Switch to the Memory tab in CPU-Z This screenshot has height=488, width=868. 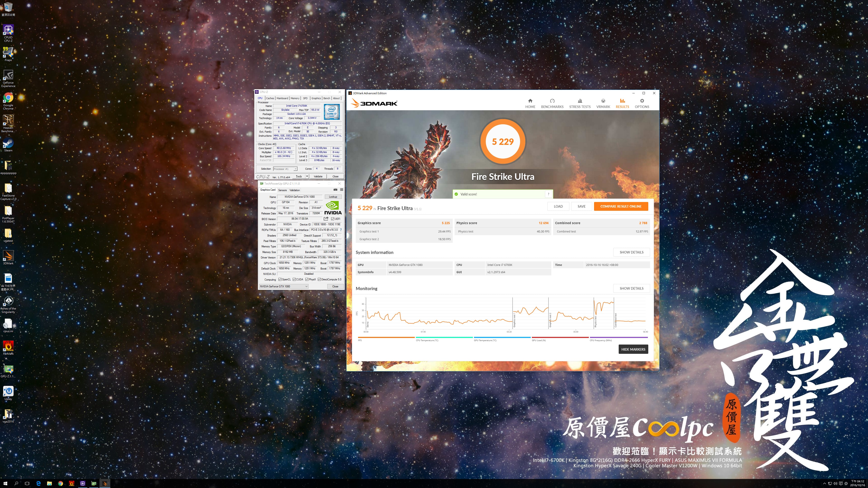click(x=295, y=98)
